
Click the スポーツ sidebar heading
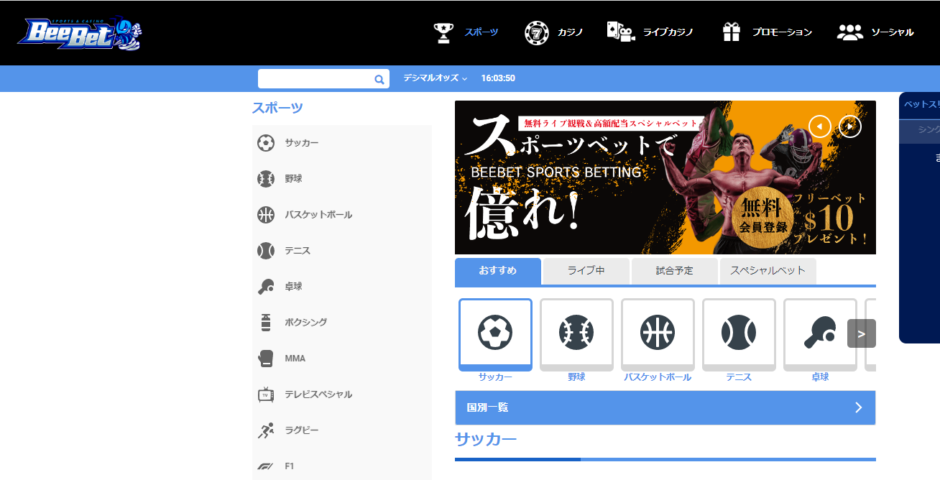(x=278, y=108)
